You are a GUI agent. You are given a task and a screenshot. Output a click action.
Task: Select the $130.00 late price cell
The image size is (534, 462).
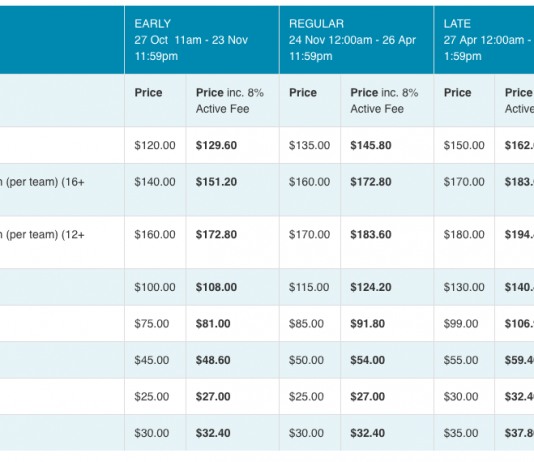(x=464, y=287)
